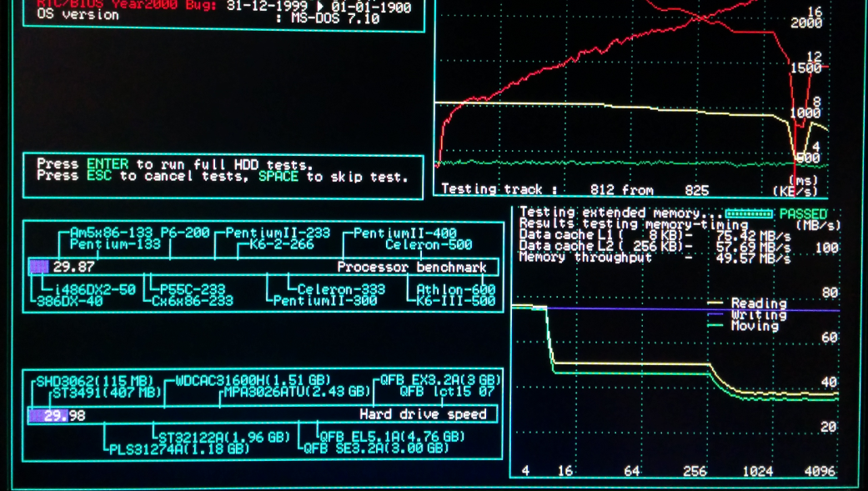The height and width of the screenshot is (491, 868).
Task: Select the 'RTC/BIOS Year2000 Bug:' label
Action: (x=126, y=4)
